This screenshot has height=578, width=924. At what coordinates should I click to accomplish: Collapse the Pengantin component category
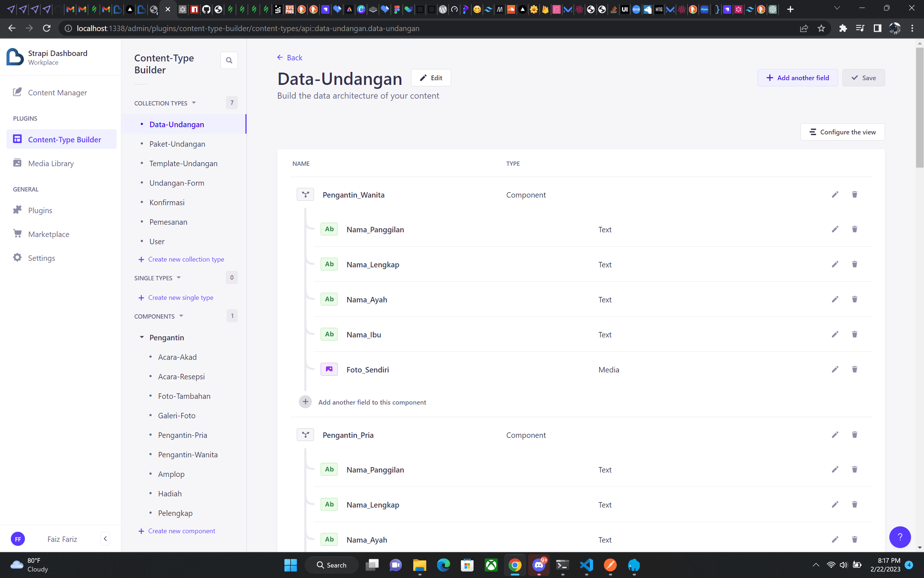(x=141, y=337)
